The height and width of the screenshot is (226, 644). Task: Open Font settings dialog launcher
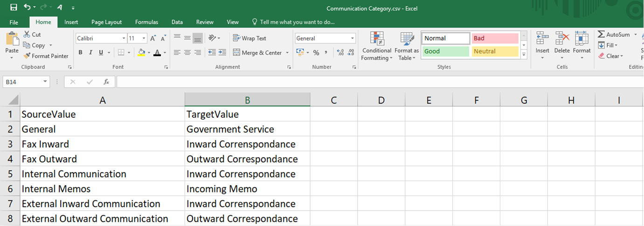click(166, 67)
